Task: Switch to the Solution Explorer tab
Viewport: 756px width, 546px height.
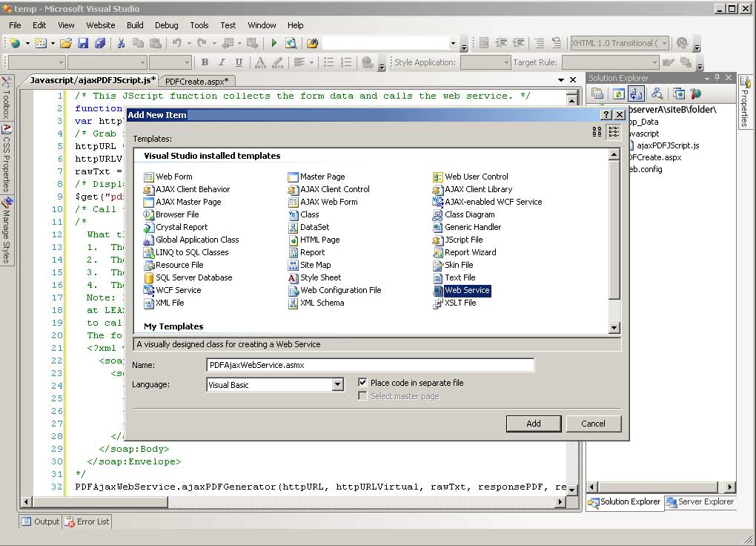Action: point(625,501)
